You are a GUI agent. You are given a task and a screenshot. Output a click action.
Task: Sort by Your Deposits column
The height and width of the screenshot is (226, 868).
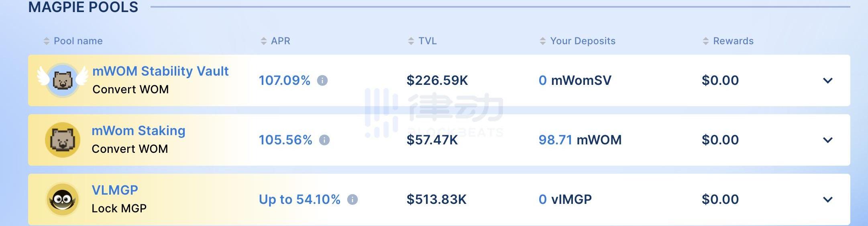[x=543, y=41]
